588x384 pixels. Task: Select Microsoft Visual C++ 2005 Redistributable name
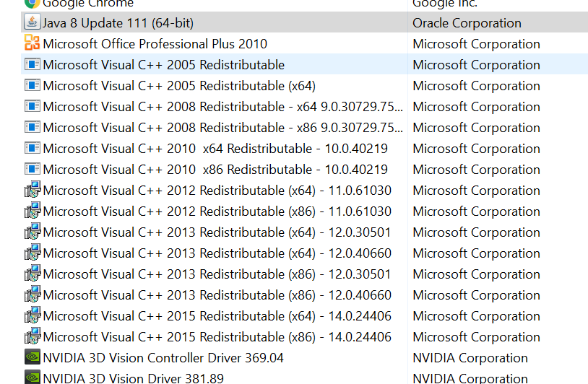(163, 65)
